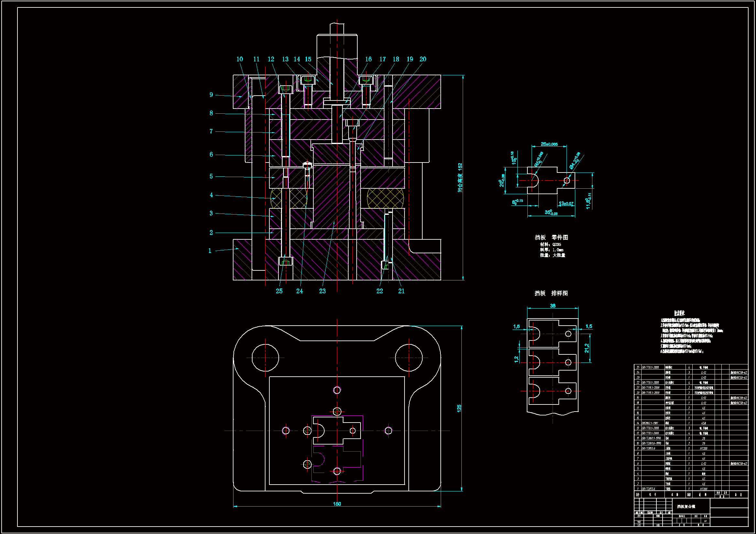The height and width of the screenshot is (534, 756).
Task: Click the 125 height dimension text
Action: pos(459,408)
